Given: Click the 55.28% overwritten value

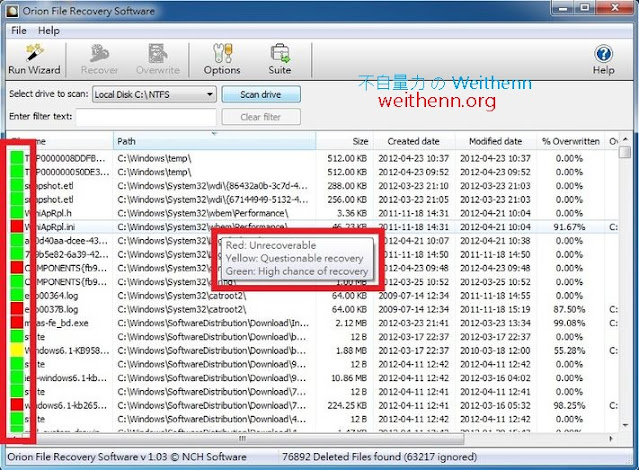Looking at the screenshot, I should coord(569,351).
